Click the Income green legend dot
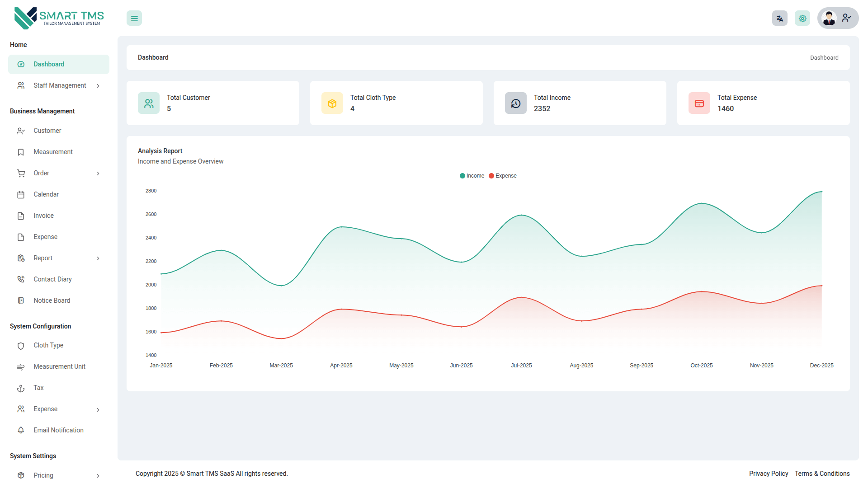868x488 pixels. click(462, 176)
